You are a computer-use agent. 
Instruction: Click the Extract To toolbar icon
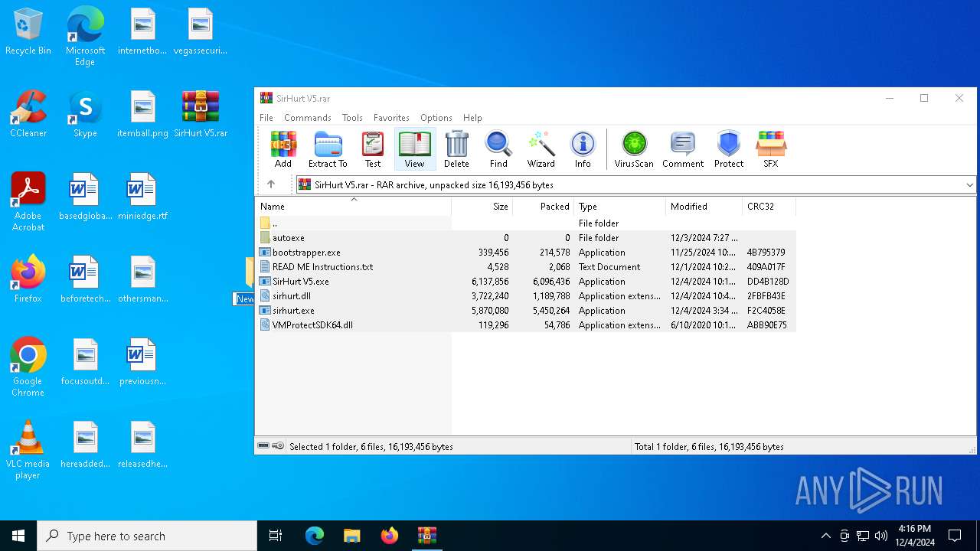pyautogui.click(x=328, y=149)
